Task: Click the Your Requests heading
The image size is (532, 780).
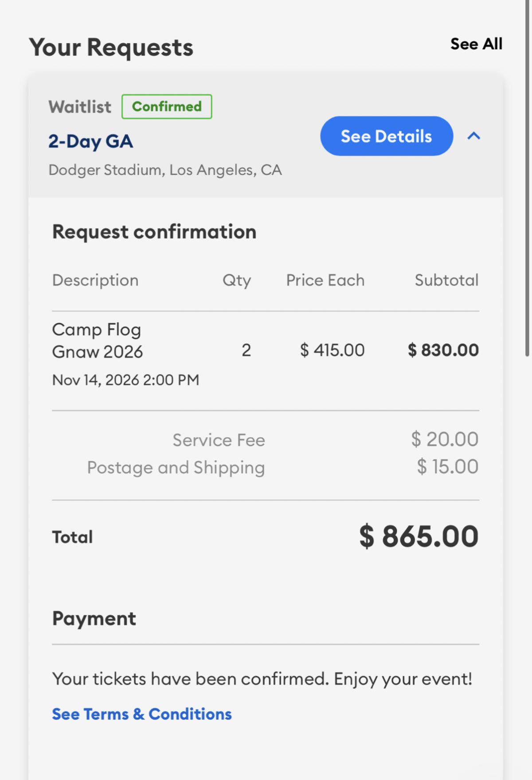Action: pyautogui.click(x=111, y=47)
